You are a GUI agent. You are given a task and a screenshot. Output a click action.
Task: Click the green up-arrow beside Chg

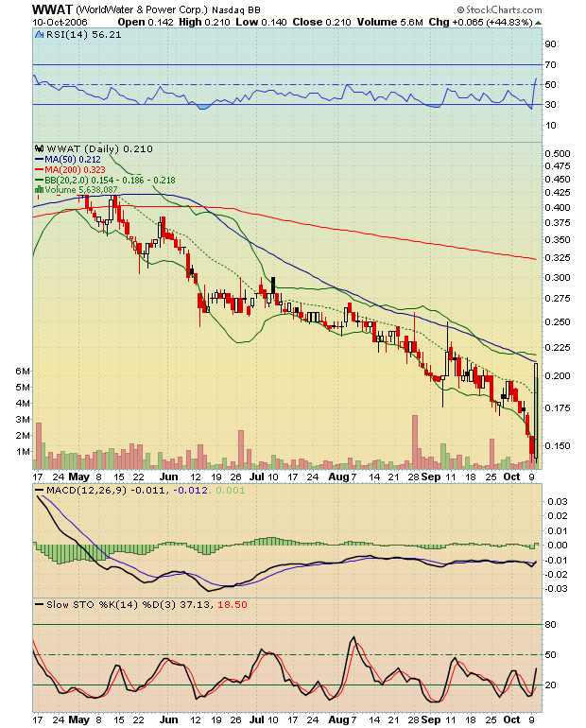[x=538, y=23]
